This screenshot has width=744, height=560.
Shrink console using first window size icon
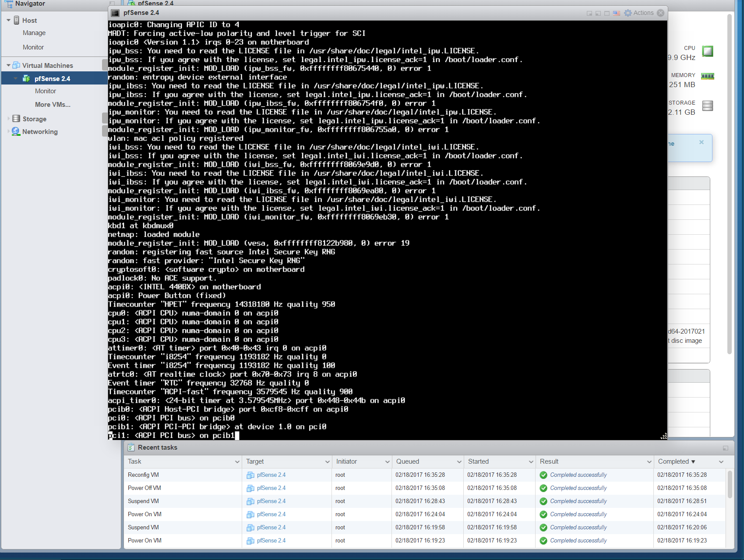589,13
